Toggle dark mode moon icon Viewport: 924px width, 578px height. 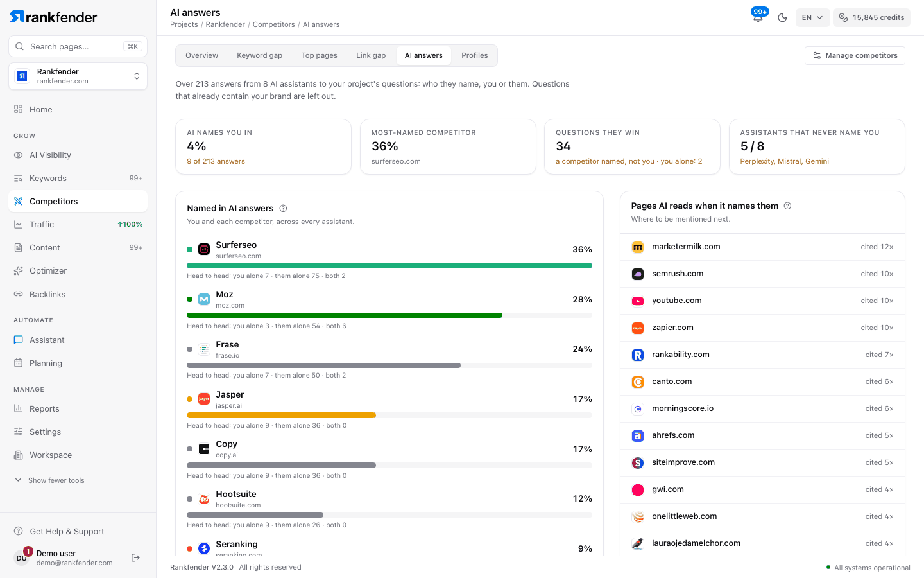coord(782,17)
